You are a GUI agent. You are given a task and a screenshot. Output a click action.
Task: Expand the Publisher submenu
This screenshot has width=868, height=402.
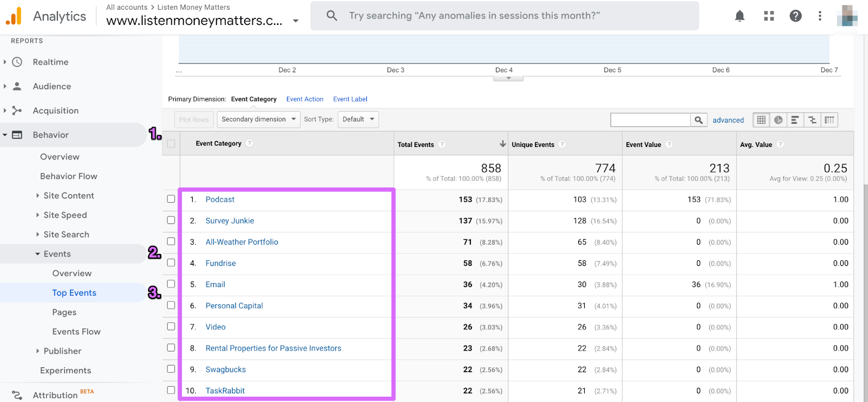coord(37,351)
